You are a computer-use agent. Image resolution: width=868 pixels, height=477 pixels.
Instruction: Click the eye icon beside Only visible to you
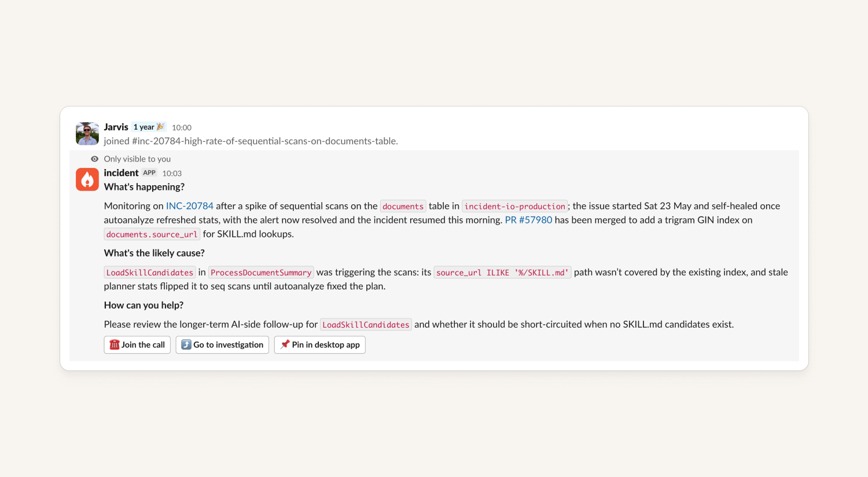tap(94, 159)
